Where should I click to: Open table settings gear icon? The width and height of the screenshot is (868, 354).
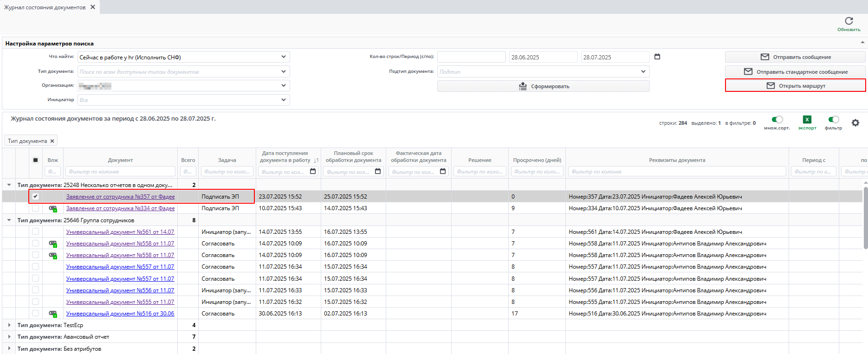click(855, 122)
